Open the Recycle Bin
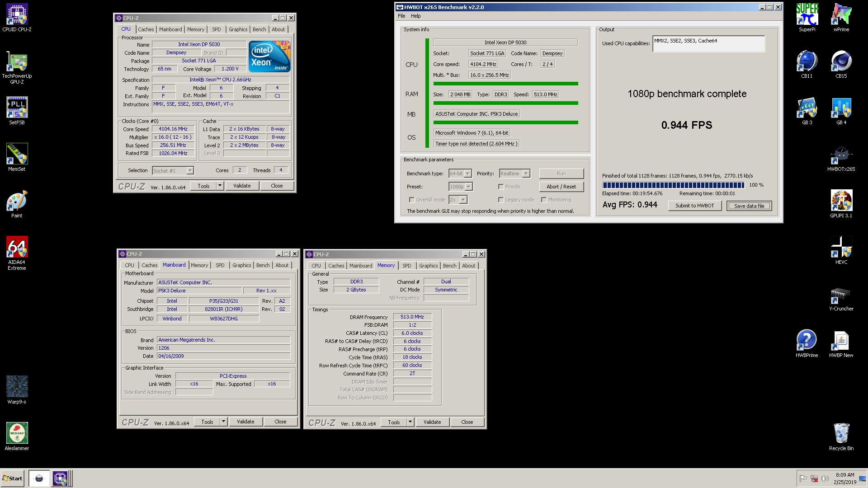 pyautogui.click(x=841, y=436)
